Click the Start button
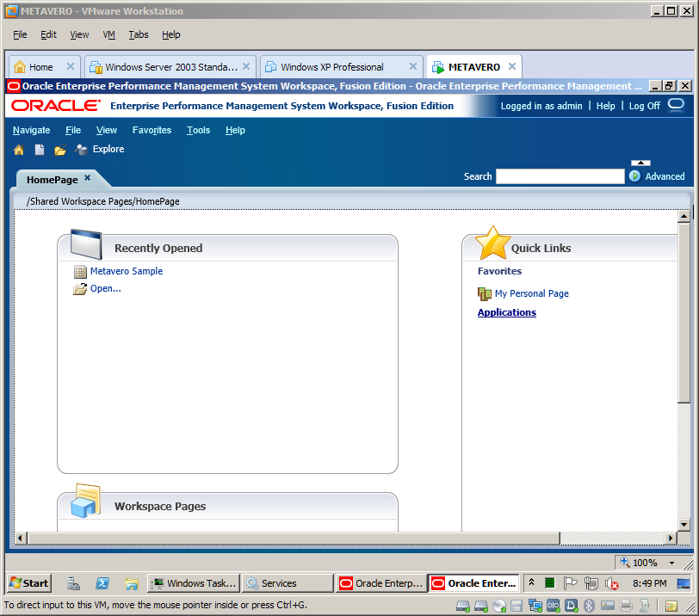Image resolution: width=699 pixels, height=616 pixels. tap(29, 583)
